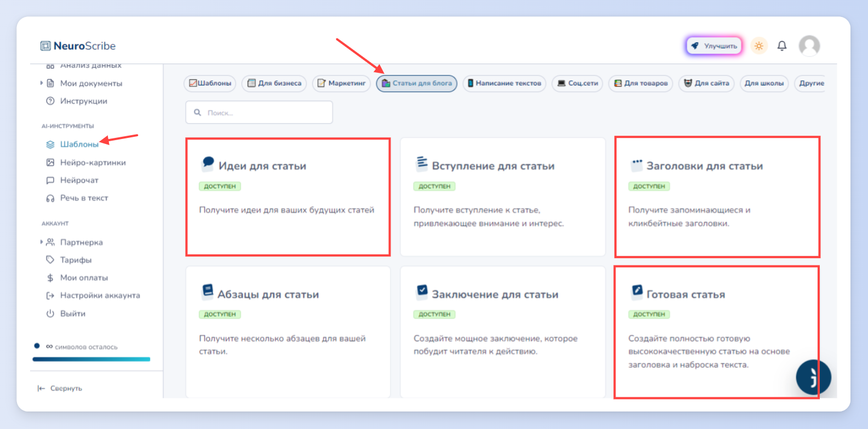Open Нейрочат
868x429 pixels.
tap(79, 180)
